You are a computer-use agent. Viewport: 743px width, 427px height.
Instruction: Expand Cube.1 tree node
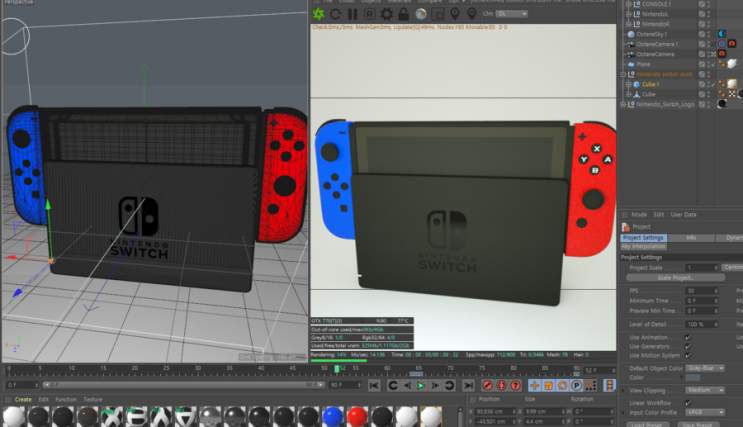click(x=629, y=84)
